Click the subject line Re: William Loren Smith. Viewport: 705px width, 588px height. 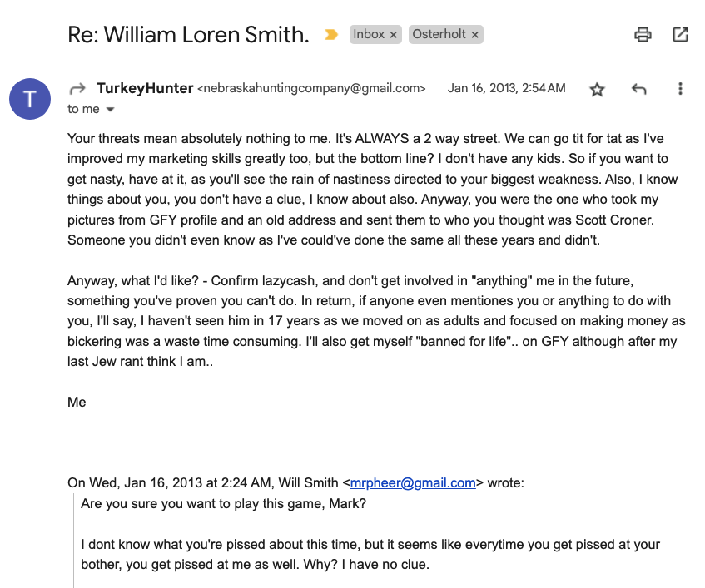tap(188, 35)
